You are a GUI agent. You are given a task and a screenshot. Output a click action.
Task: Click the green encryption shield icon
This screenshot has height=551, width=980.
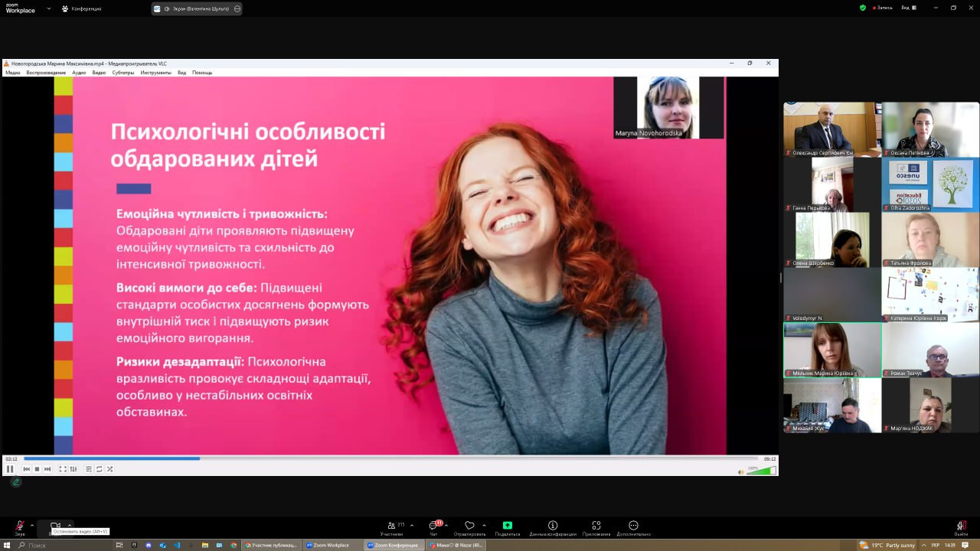point(863,8)
